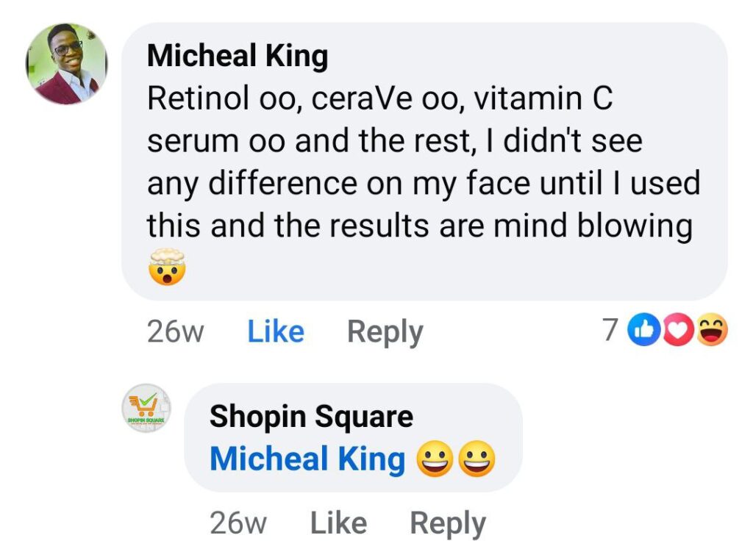753x560 pixels.
Task: Click the blue thumbs-up reaction icon
Action: point(645,331)
